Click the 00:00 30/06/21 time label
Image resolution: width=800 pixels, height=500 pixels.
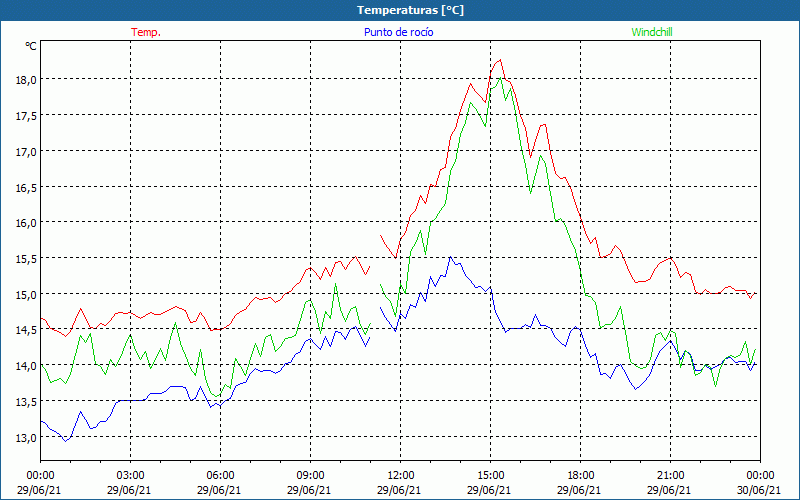[759, 482]
